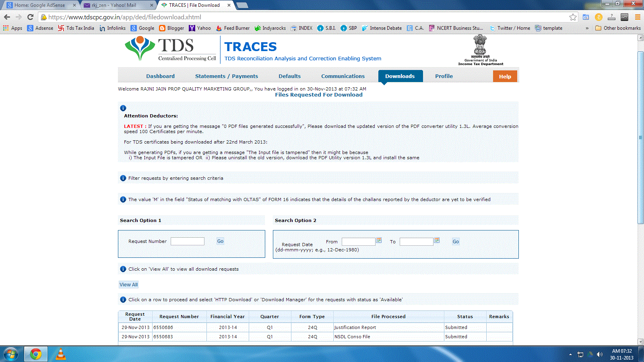Open the Statements / Payments menu
This screenshot has width=644, height=362.
click(227, 76)
